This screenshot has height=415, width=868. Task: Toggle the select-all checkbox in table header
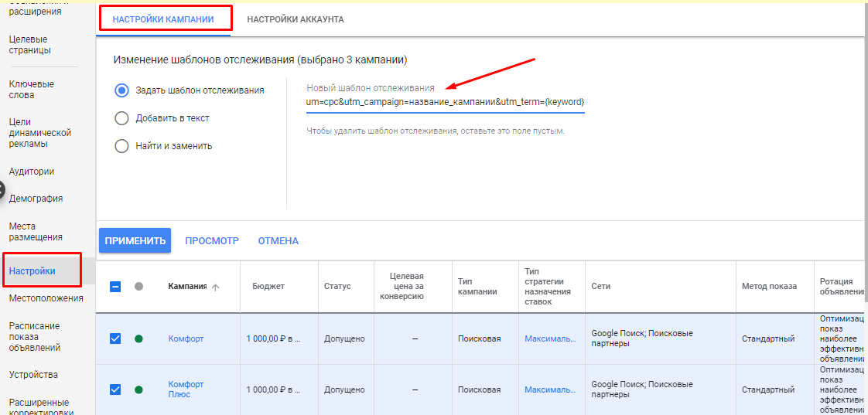pos(115,287)
